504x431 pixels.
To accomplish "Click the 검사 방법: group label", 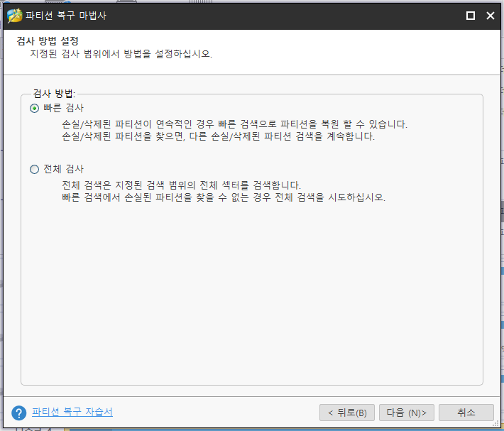I will coord(54,94).
